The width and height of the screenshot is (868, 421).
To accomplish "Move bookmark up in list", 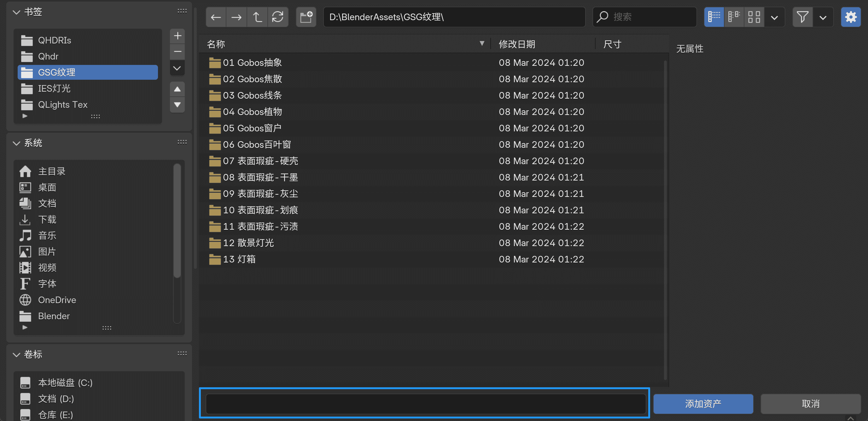I will click(x=177, y=89).
